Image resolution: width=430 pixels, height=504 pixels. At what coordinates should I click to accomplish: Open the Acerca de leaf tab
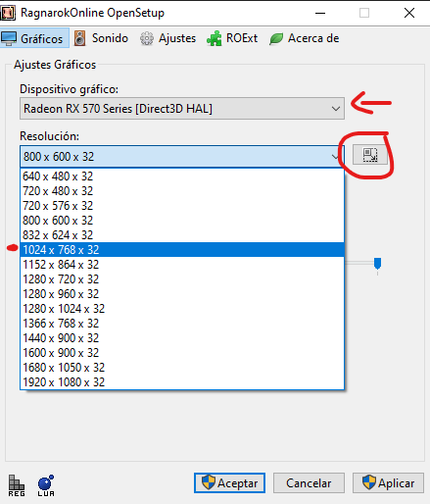point(305,38)
